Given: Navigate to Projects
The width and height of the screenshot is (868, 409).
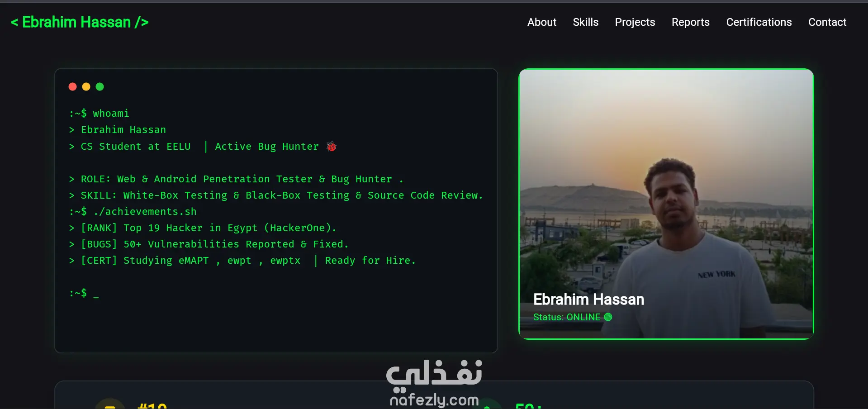Looking at the screenshot, I should [635, 22].
